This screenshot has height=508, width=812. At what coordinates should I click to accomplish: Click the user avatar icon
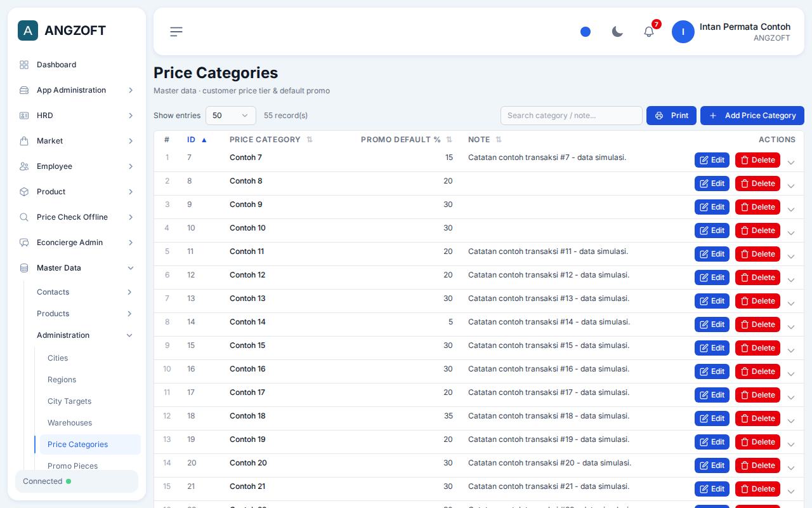click(683, 32)
